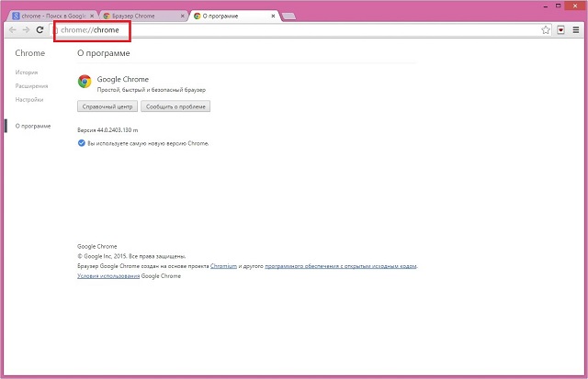Viewport: 588px width, 379px height.
Task: Click 'Вы используете самую новую версию Chrome' text
Action: coord(148,143)
